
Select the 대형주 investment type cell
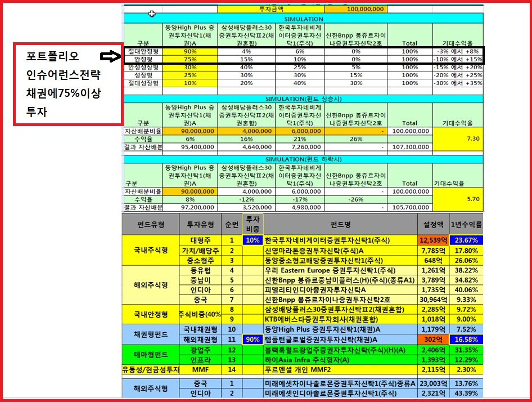click(200, 240)
